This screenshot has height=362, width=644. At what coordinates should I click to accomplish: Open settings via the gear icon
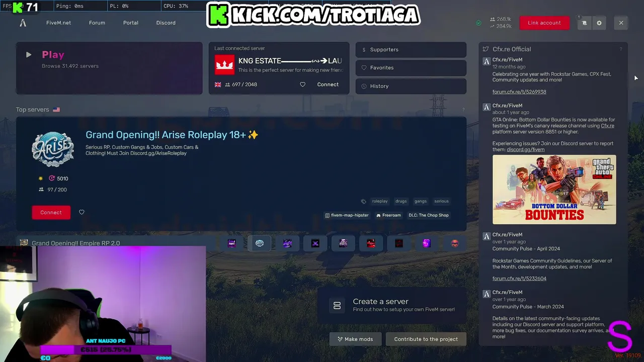click(x=599, y=23)
